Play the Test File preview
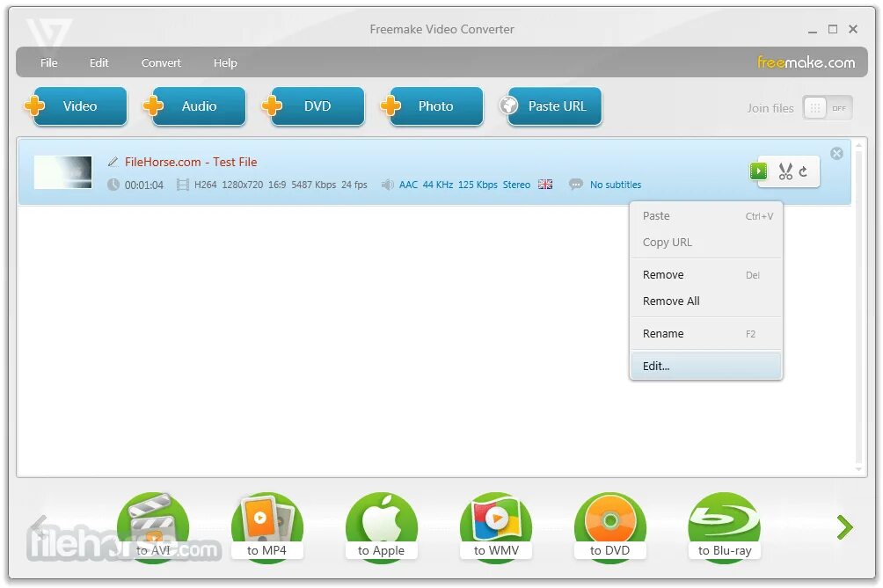Image resolution: width=883 pixels, height=588 pixels. coord(758,171)
